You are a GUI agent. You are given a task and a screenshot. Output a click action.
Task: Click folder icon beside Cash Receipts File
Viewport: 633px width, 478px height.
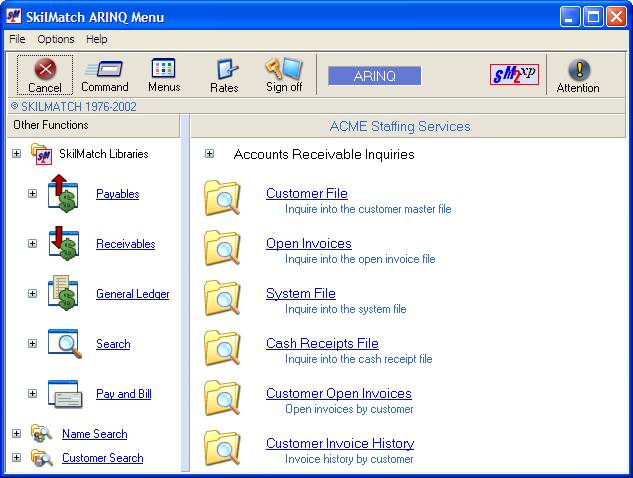[222, 348]
